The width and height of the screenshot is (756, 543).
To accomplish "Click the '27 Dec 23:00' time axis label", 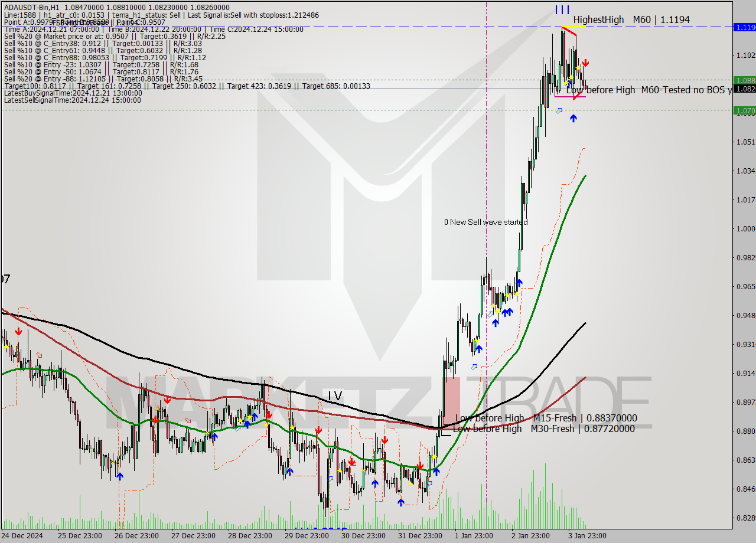I will (x=193, y=536).
